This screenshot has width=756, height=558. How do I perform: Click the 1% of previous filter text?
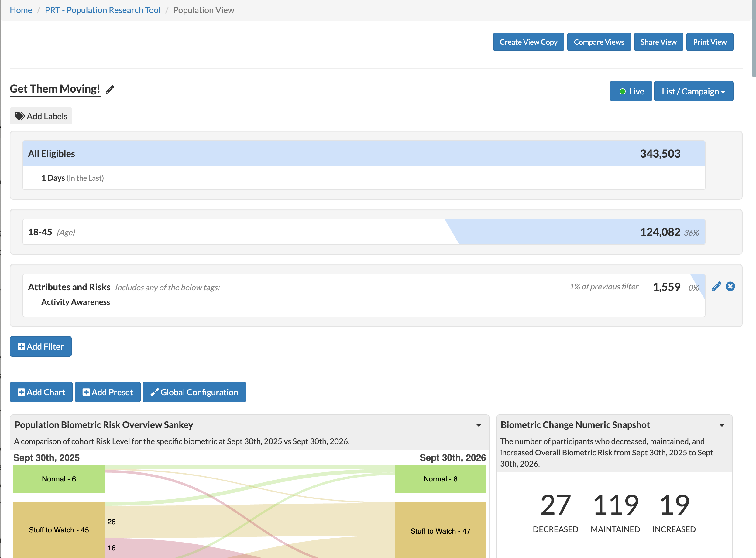pos(604,286)
